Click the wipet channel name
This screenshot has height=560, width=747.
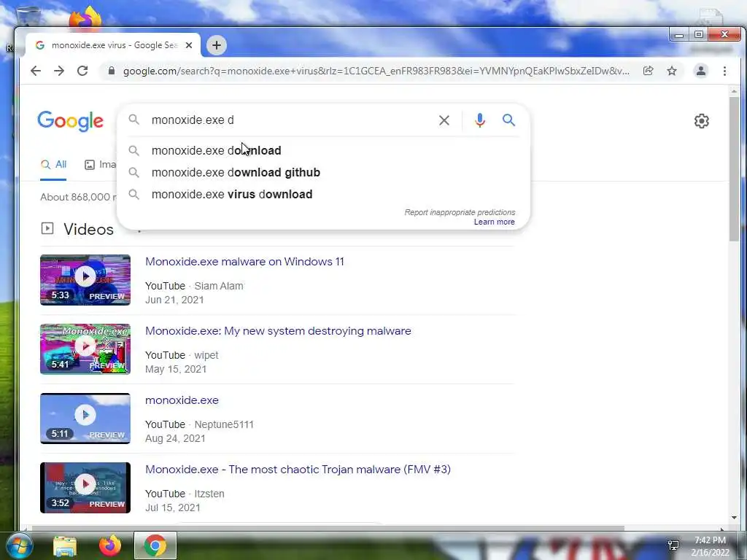click(x=206, y=355)
